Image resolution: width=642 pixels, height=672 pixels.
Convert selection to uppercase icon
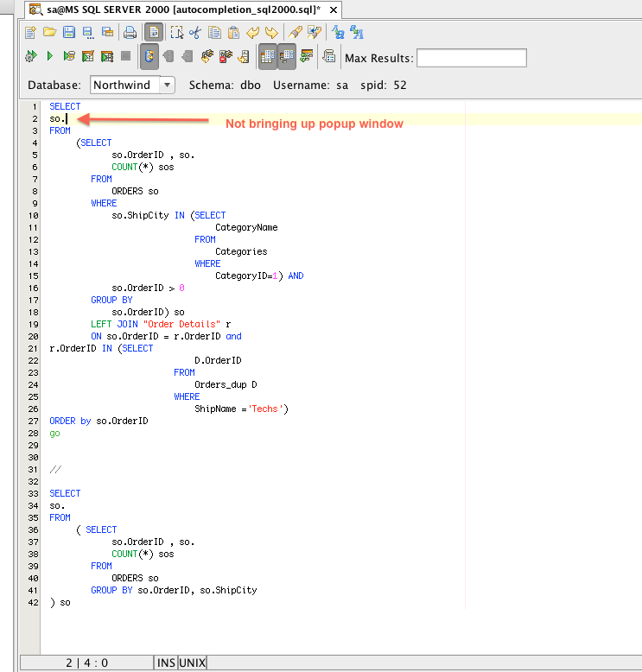tap(357, 33)
